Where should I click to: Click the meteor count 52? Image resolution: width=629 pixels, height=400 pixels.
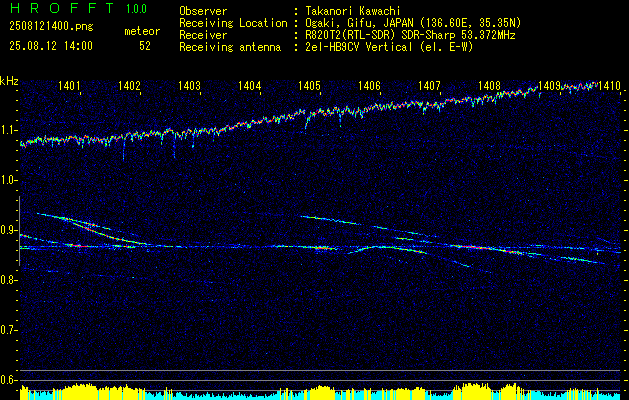pyautogui.click(x=145, y=46)
